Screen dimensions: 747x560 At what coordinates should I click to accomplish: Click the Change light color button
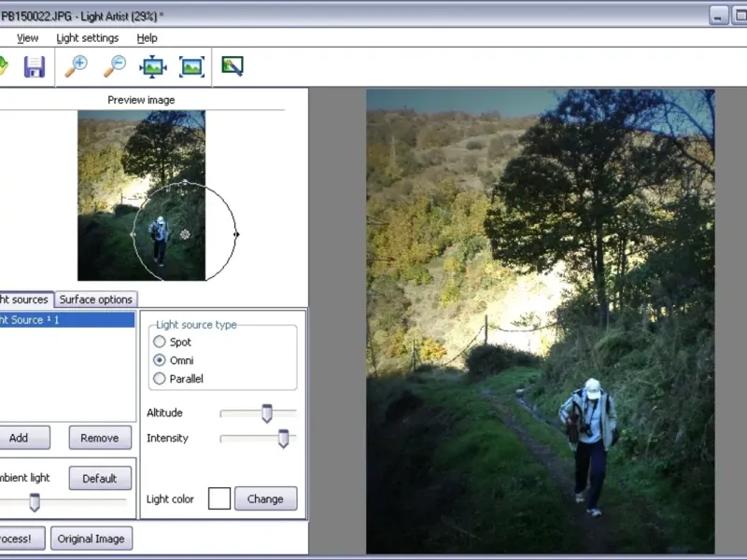click(x=265, y=498)
